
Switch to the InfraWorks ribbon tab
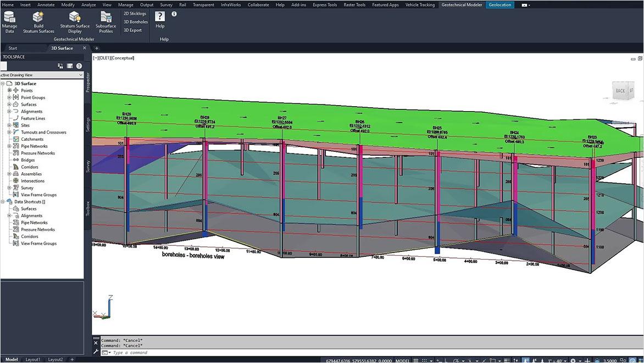click(x=231, y=5)
